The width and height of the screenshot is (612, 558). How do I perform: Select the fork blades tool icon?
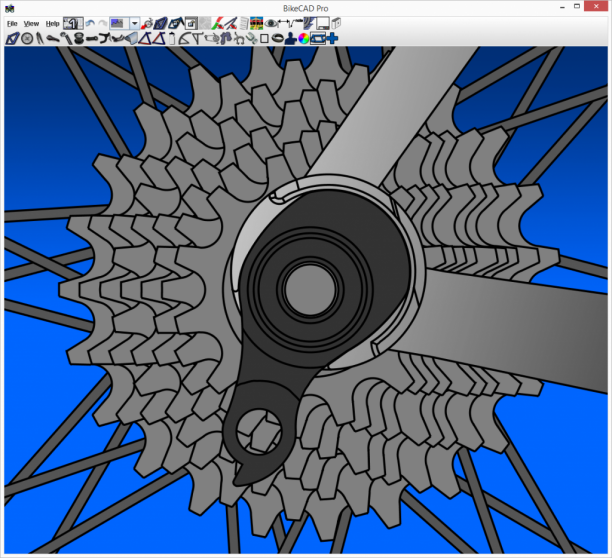tap(39, 39)
